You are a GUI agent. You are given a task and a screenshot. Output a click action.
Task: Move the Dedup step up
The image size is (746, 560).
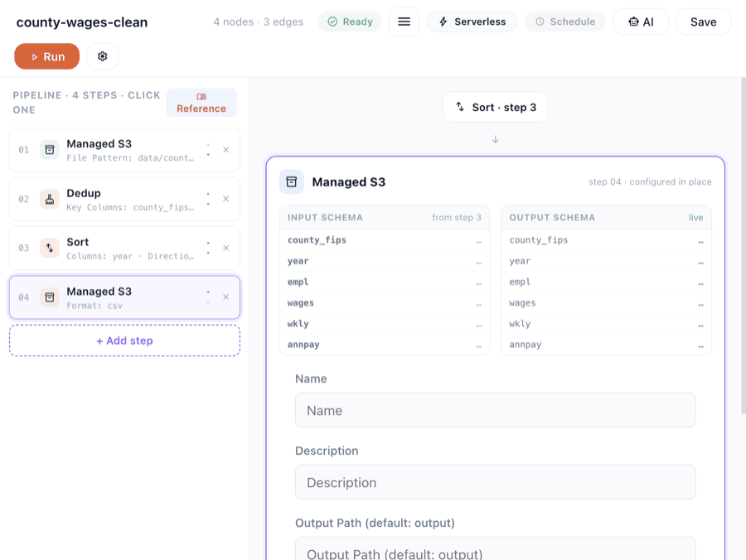point(208,194)
